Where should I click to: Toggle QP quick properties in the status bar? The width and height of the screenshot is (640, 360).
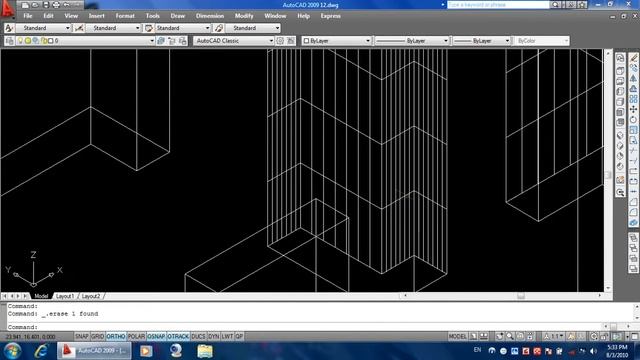pos(239,336)
